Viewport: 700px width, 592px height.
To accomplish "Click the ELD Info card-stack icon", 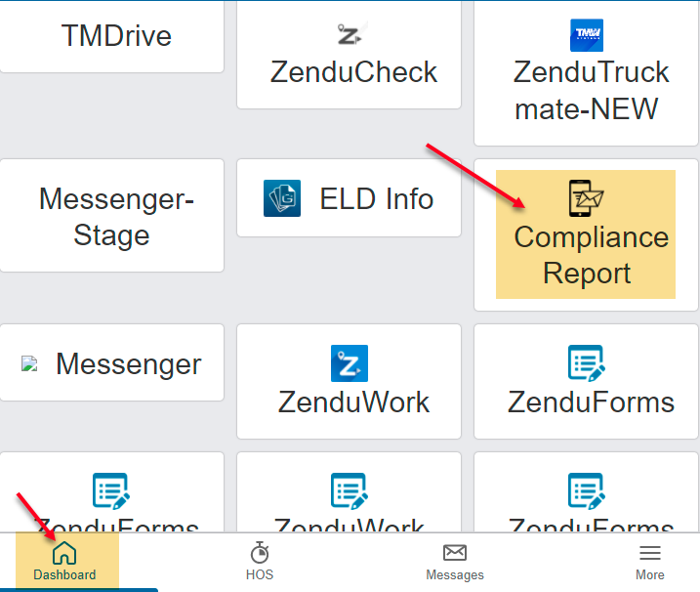I will [x=282, y=198].
